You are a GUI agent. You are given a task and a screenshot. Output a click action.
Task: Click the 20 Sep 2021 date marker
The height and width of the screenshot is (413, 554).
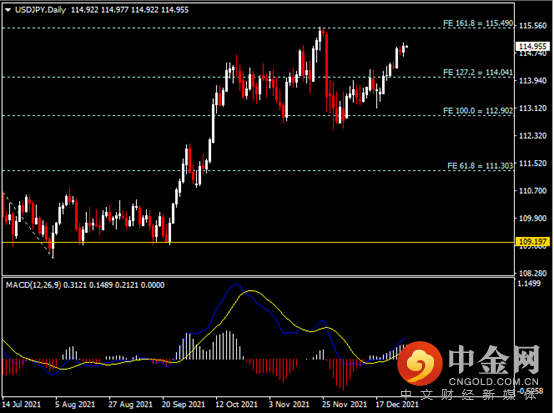point(183,404)
